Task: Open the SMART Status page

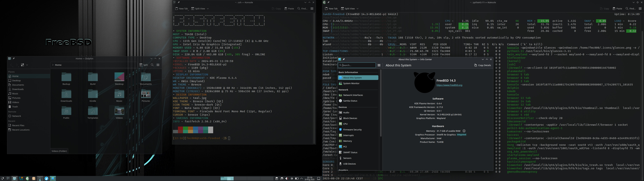Action: pyautogui.click(x=350, y=152)
